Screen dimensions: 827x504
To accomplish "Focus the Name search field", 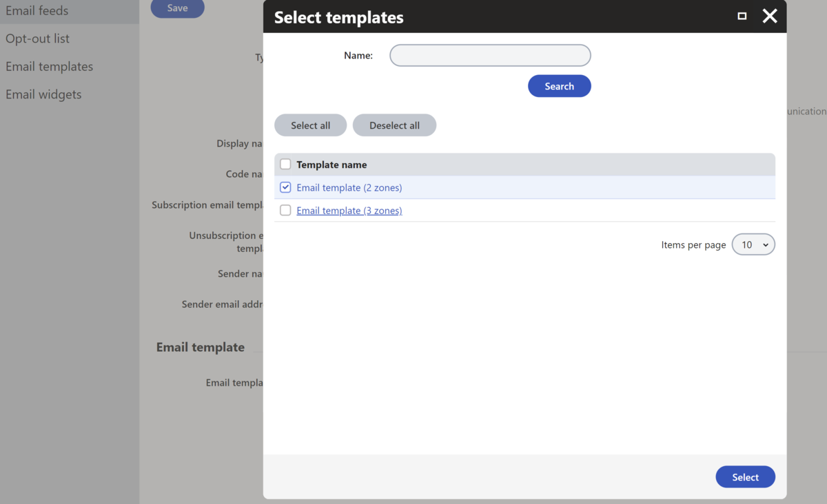I will pos(490,55).
